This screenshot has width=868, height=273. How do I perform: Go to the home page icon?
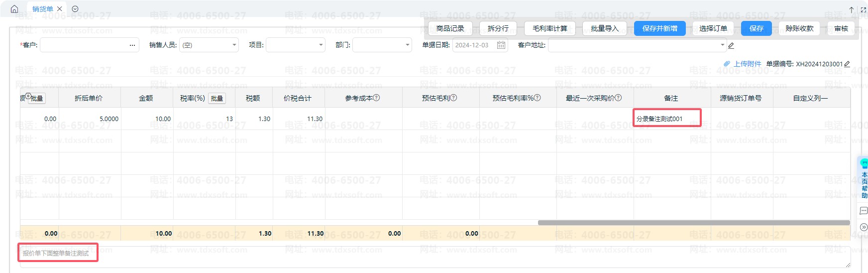point(14,9)
